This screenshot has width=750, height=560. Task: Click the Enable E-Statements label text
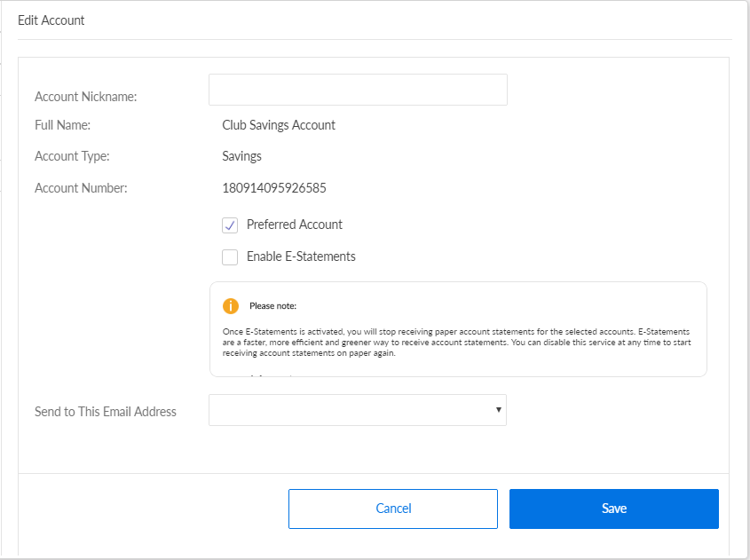(x=301, y=256)
